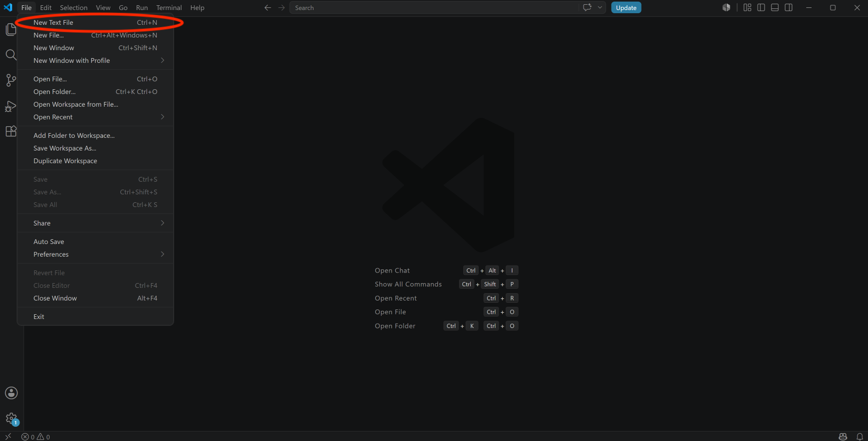Toggle the bottom Panel visibility
Viewport: 868px width, 441px height.
pyautogui.click(x=775, y=7)
